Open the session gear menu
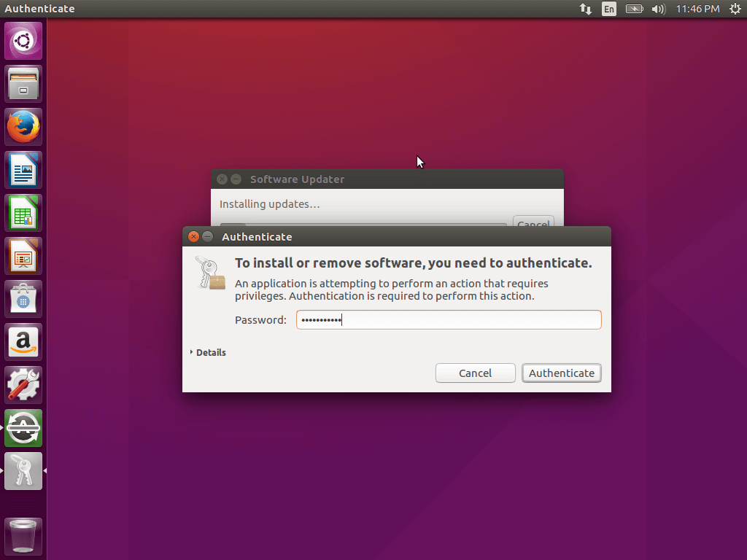The image size is (747, 560). 735,9
